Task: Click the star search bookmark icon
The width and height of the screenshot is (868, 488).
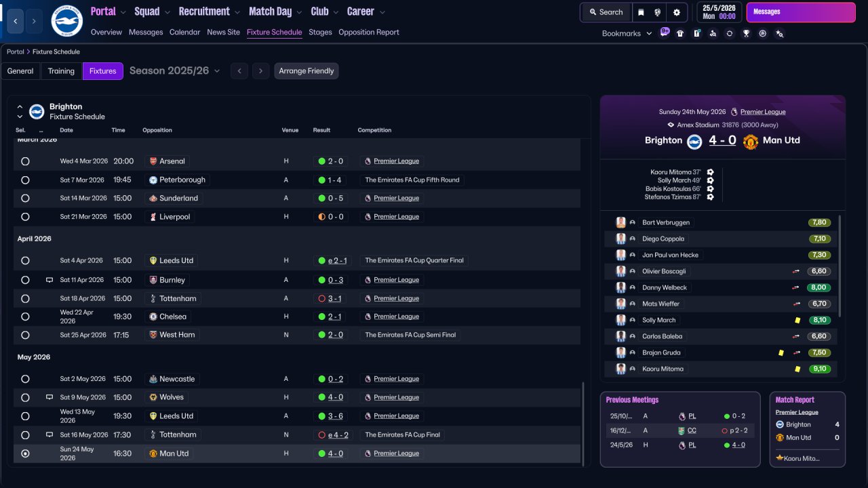Action: tap(779, 33)
